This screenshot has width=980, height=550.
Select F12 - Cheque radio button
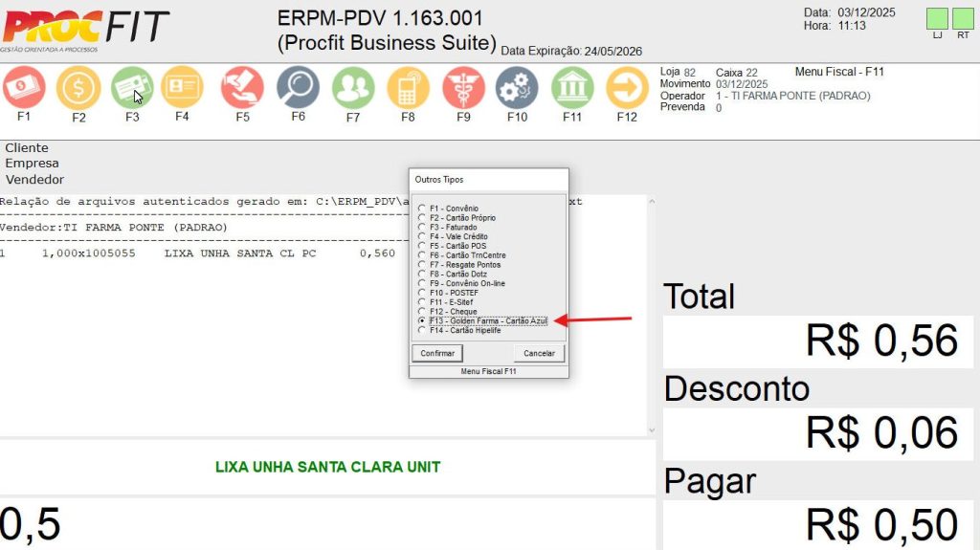pyautogui.click(x=422, y=312)
